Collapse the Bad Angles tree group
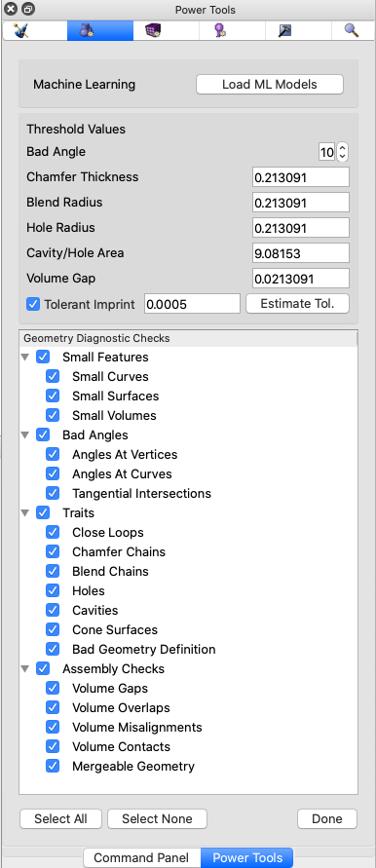 (25, 435)
